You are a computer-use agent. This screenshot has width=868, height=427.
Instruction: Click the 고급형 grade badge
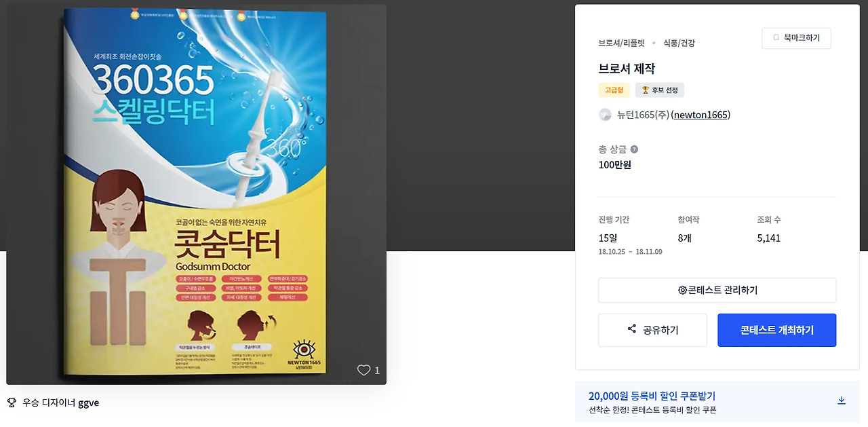coord(614,90)
